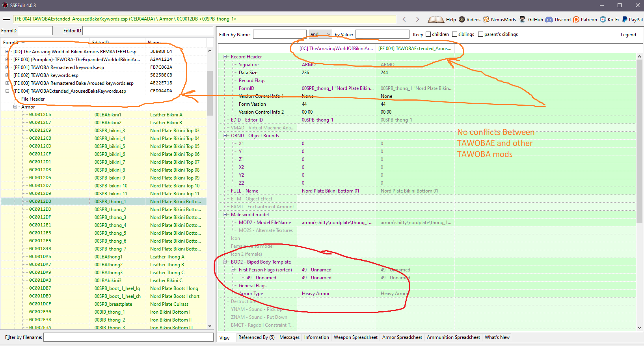Click the Filter by filename input field
Viewport: 644px width, 346px height.
pos(128,337)
